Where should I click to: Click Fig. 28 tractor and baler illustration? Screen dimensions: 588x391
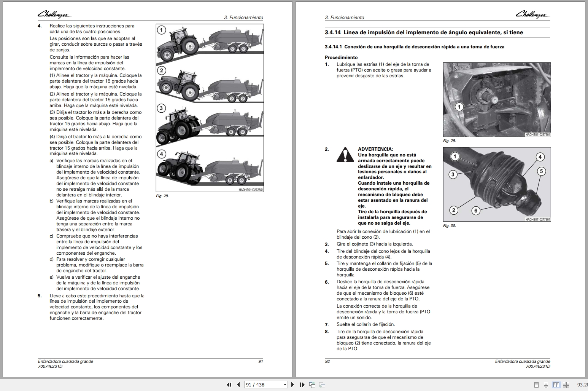coord(210,108)
